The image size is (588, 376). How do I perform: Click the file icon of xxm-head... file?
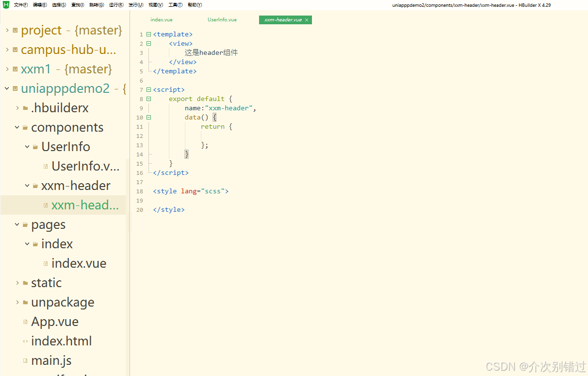click(46, 205)
